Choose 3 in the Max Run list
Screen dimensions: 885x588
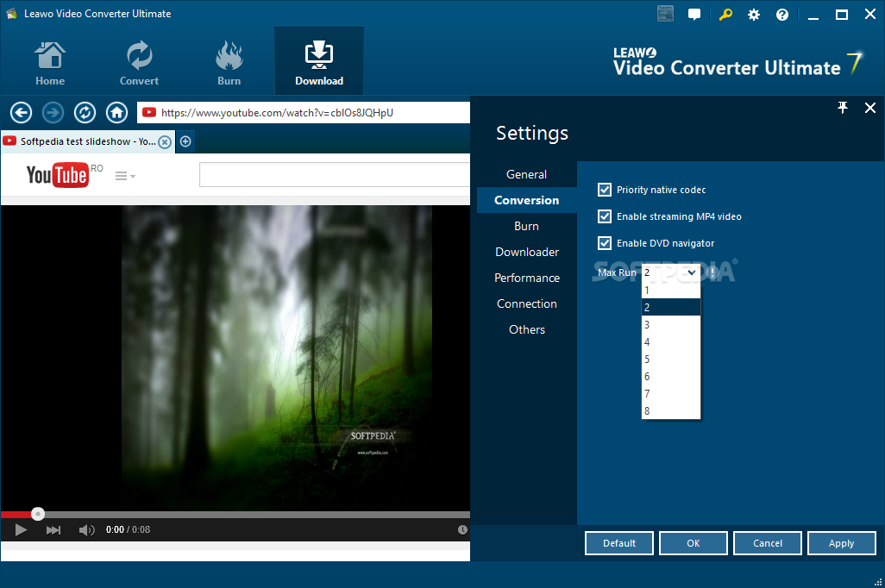point(671,324)
